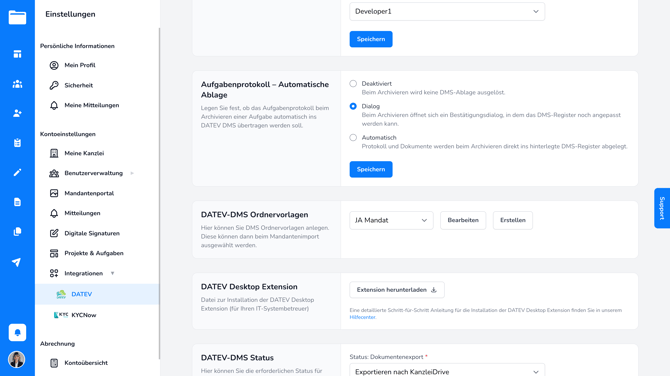Open the pencil edit icon in blue sidebar
Screen dimensions: 670x376
(17, 172)
